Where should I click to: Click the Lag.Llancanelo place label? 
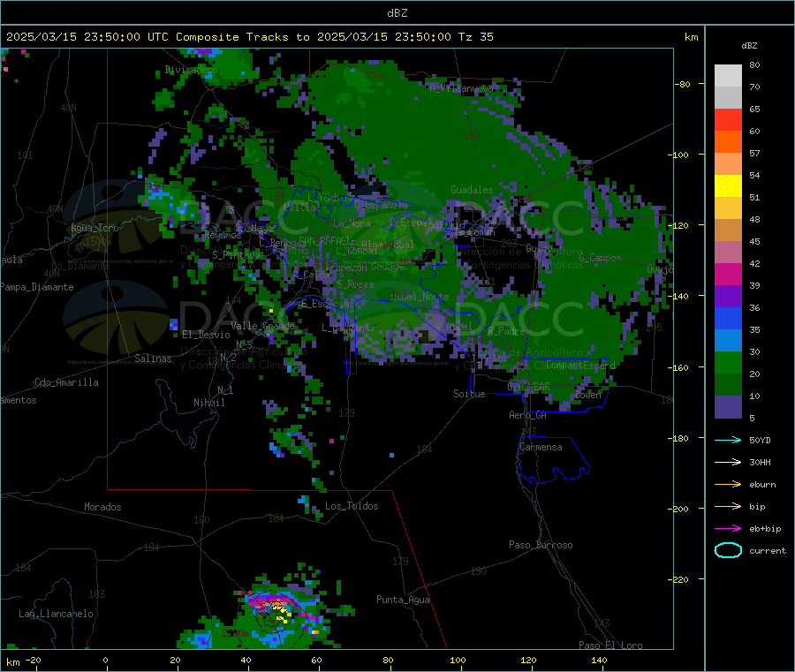pyautogui.click(x=56, y=614)
